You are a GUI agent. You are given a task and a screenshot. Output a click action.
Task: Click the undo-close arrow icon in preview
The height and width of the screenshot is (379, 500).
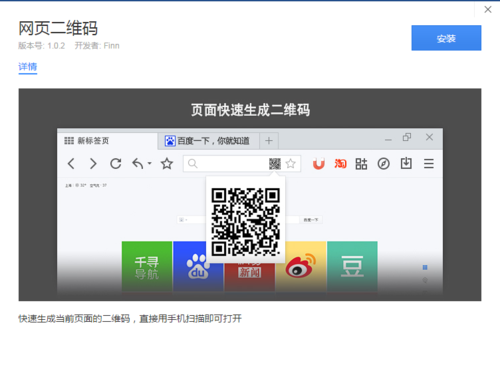click(x=138, y=164)
